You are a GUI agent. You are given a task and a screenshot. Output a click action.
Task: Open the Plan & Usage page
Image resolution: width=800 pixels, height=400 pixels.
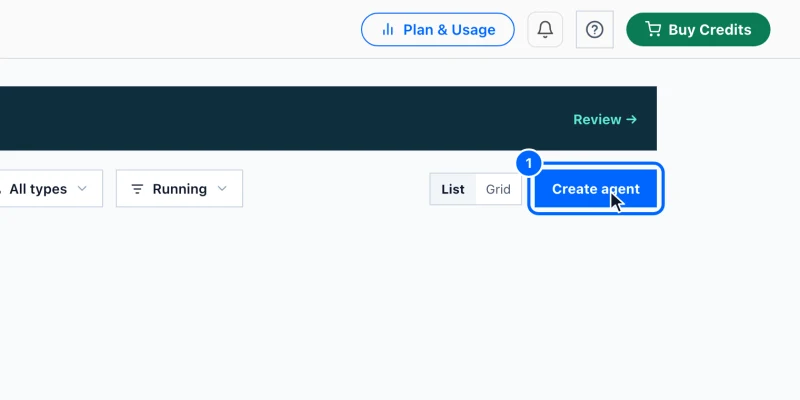[438, 30]
